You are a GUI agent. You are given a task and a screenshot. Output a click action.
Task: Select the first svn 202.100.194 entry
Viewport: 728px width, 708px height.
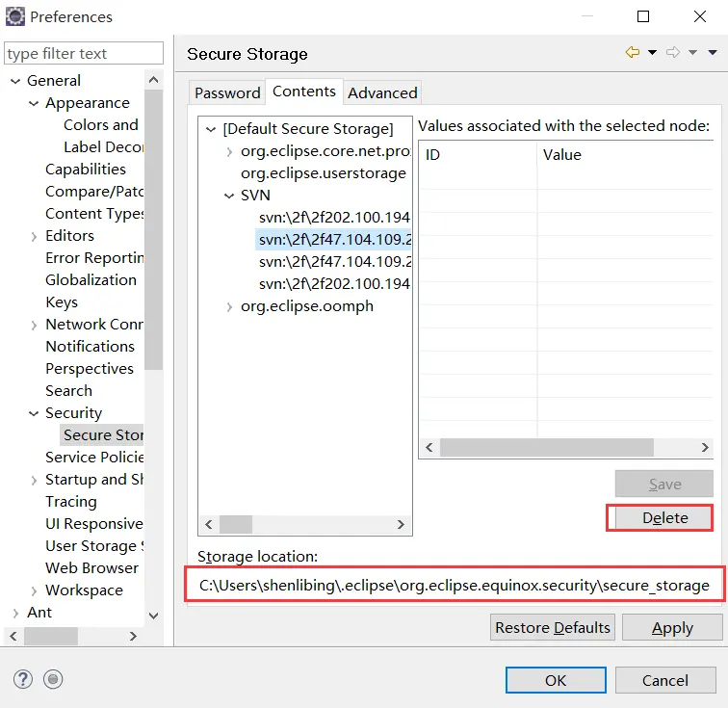334,218
